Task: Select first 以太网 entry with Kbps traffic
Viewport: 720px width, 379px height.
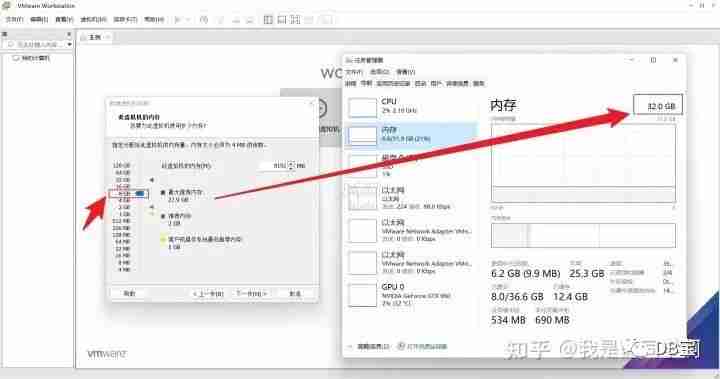Action: [x=411, y=198]
